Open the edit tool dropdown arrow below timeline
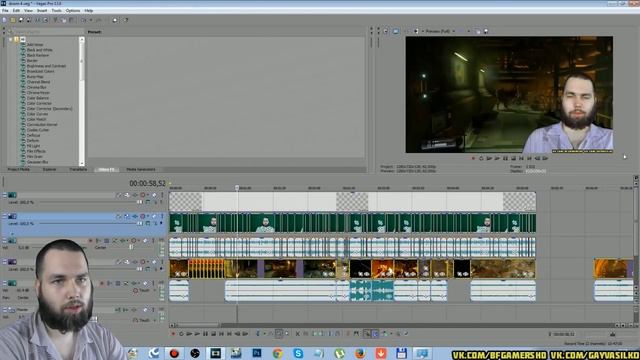This screenshot has width=640, height=360. tap(265, 334)
